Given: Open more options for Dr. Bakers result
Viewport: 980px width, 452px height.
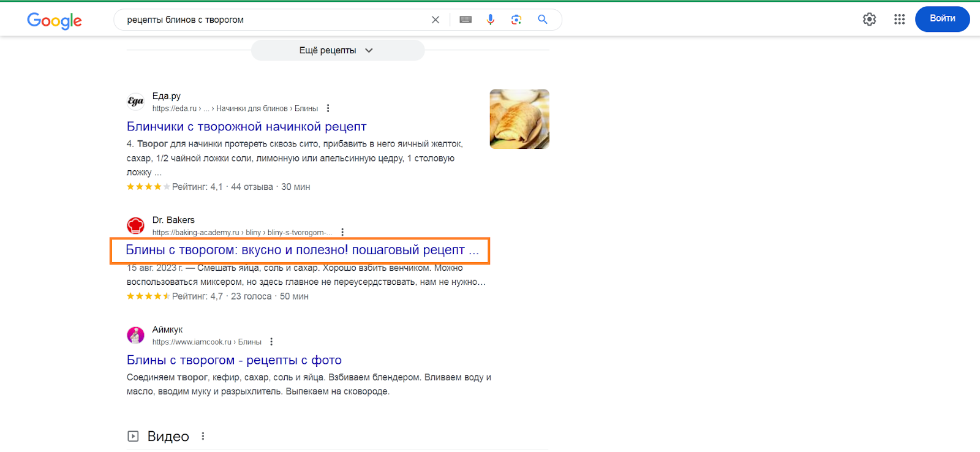Looking at the screenshot, I should click(342, 232).
